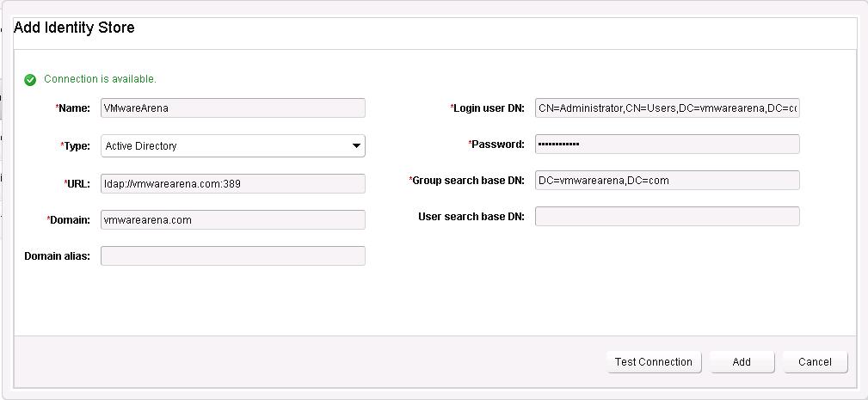Click the 'Type:' field label

tap(77, 146)
